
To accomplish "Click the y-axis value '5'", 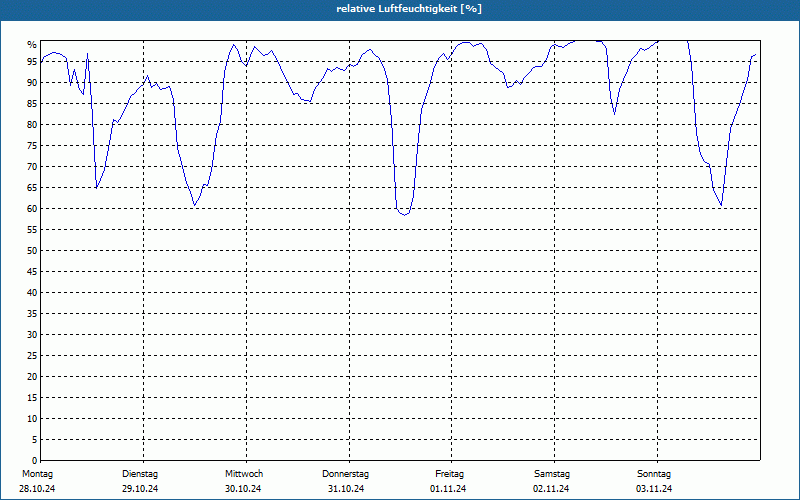I will pos(35,440).
